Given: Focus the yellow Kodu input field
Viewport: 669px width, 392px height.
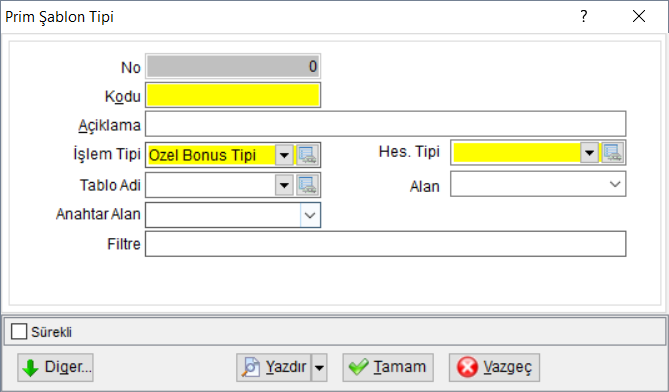Looking at the screenshot, I should point(233,95).
